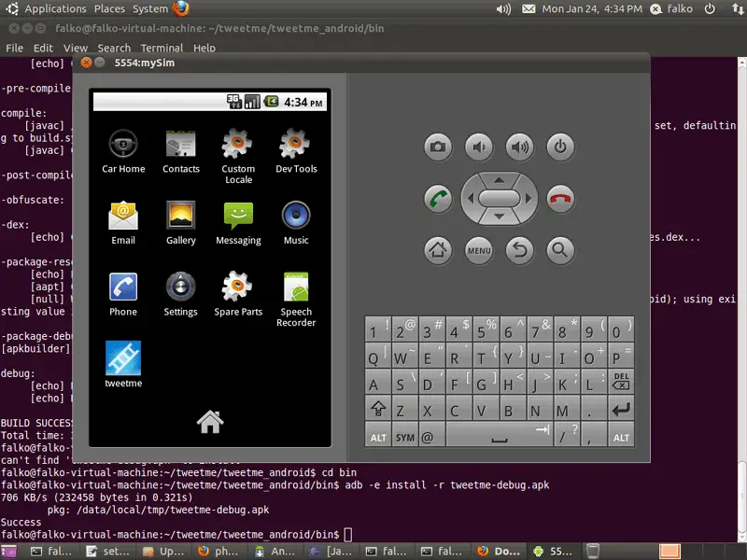This screenshot has width=747, height=560.
Task: Click the D-pad up arrow
Action: [499, 180]
